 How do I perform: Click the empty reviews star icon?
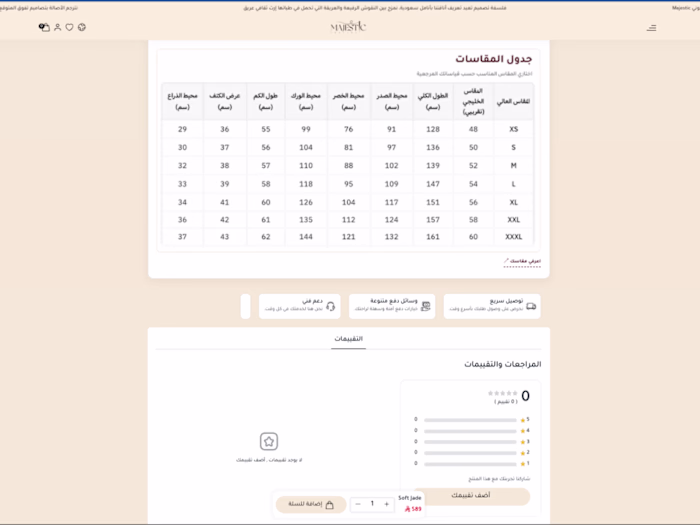click(x=269, y=441)
